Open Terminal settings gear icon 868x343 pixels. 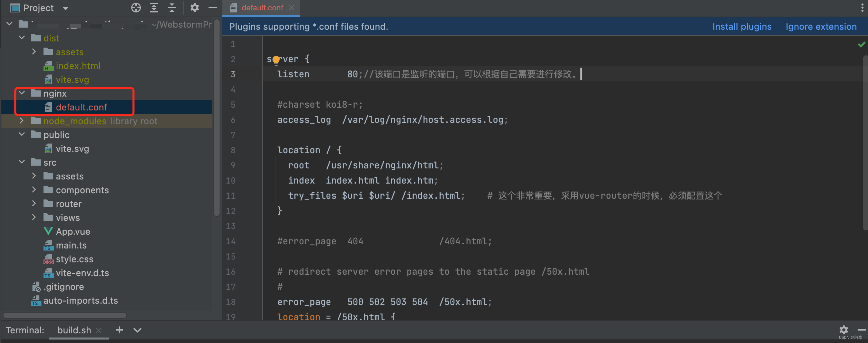click(x=844, y=330)
